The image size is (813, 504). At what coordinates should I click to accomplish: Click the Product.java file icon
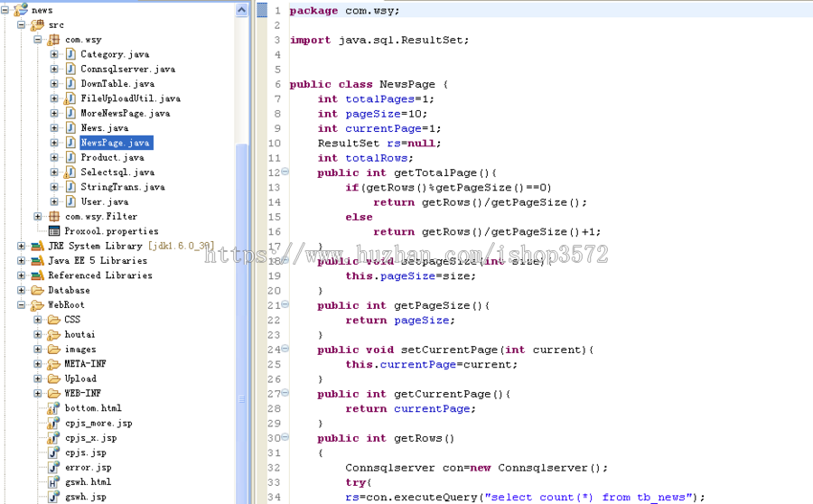tap(71, 157)
